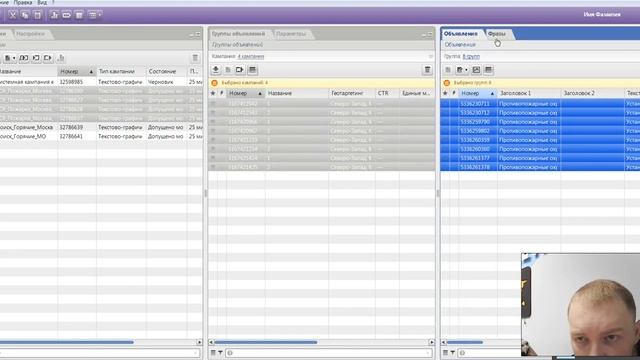Image resolution: width=640 pixels, height=360 pixels.
Task: Select the ad row numbered 5336261378
Action: 540,167
